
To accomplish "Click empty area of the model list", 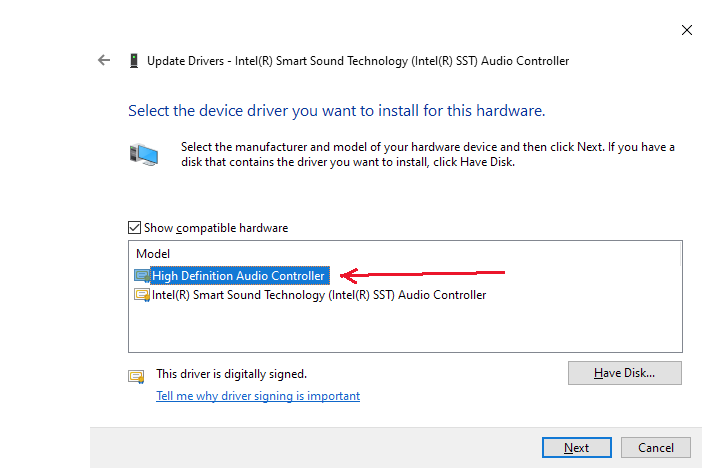I will [404, 328].
